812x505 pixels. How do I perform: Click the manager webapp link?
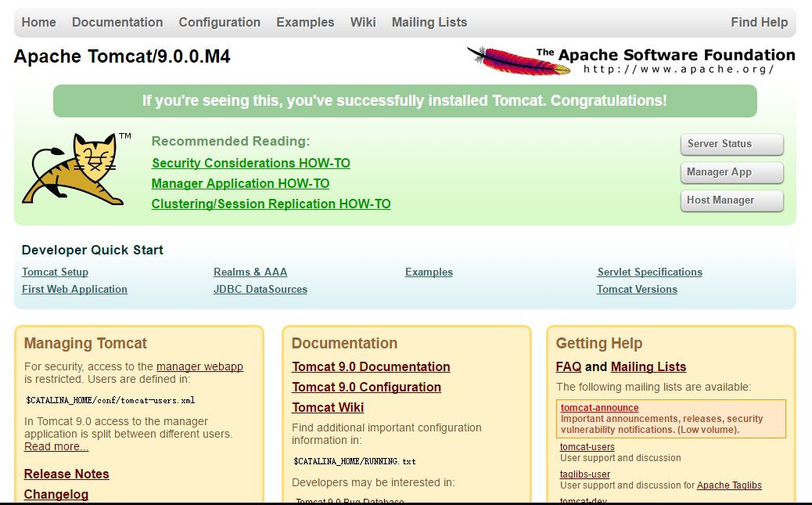tap(199, 366)
